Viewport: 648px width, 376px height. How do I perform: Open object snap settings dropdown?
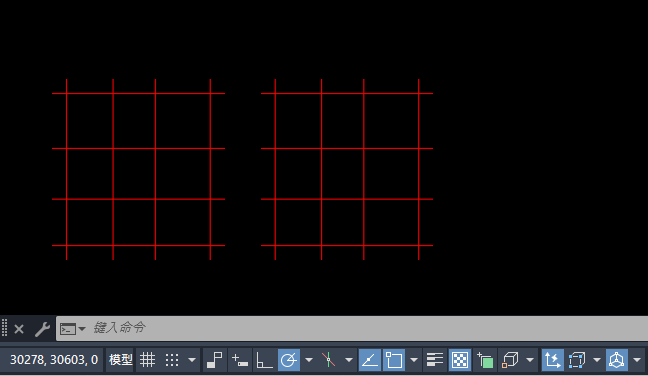(414, 360)
